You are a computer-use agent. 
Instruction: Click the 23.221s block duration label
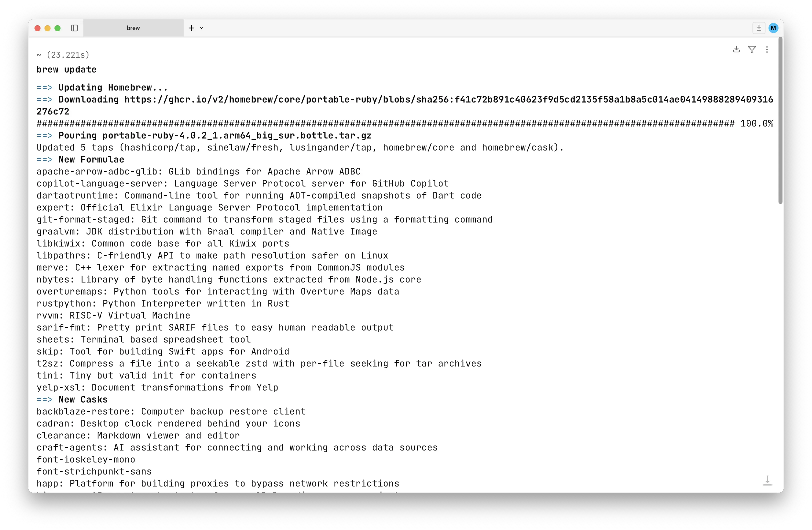point(68,55)
